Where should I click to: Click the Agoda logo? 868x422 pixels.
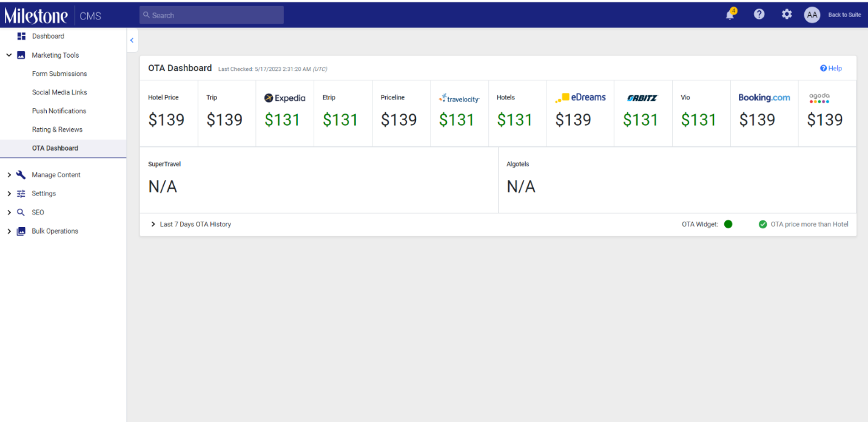point(819,98)
